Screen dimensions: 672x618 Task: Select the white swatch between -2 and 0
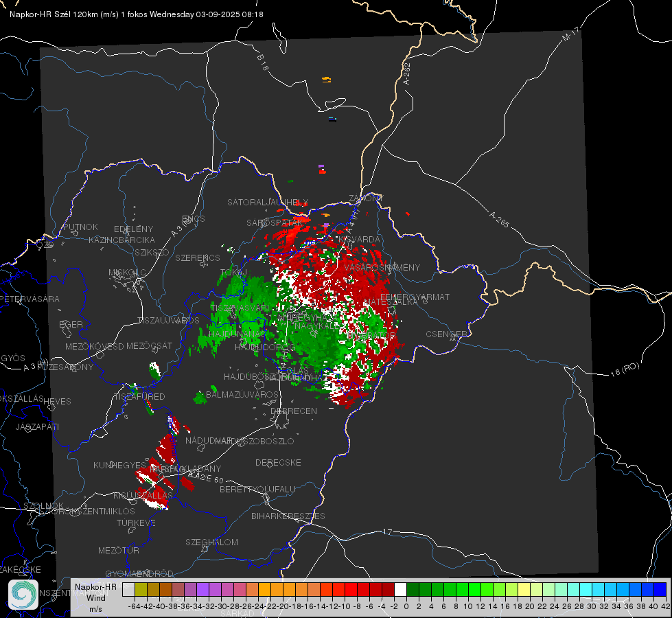400,589
